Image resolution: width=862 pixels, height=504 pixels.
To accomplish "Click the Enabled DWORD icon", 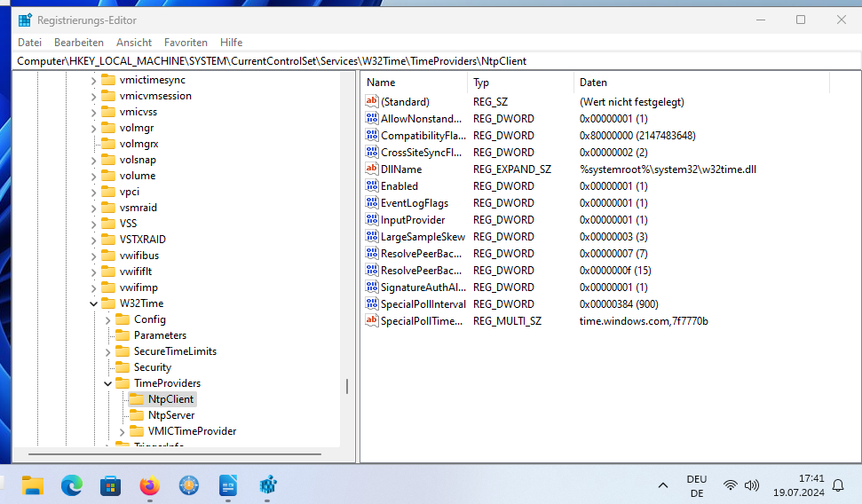I will coord(372,185).
